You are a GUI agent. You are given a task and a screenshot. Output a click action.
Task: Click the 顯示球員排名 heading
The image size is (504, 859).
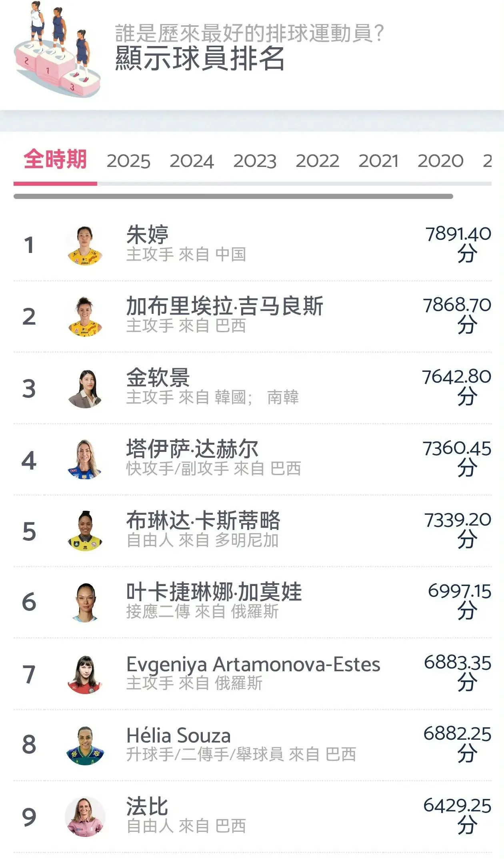tap(200, 58)
